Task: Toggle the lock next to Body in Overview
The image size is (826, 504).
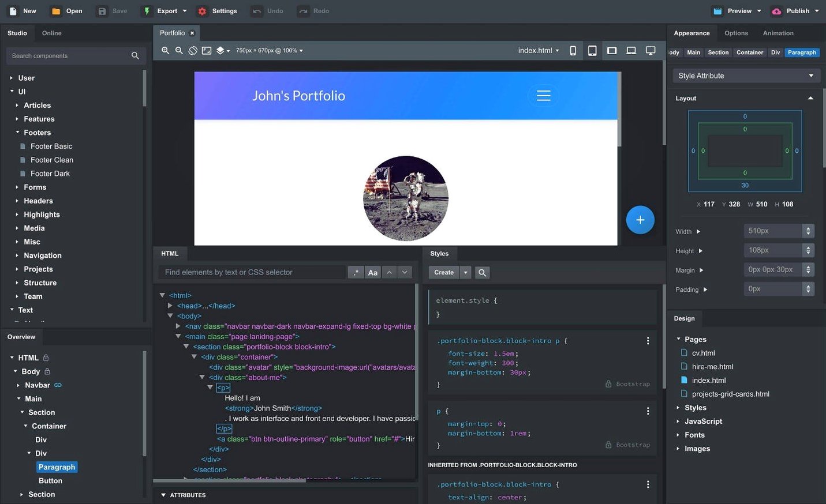Action: pos(47,371)
